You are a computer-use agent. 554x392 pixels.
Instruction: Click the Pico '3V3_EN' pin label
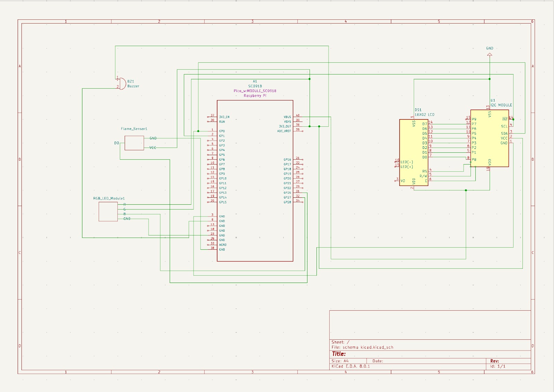224,117
